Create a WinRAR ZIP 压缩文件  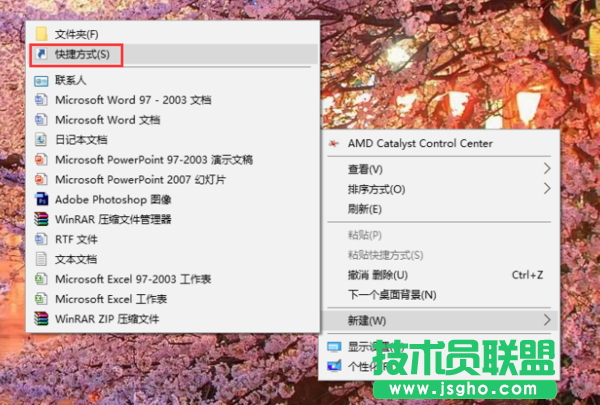(173, 319)
